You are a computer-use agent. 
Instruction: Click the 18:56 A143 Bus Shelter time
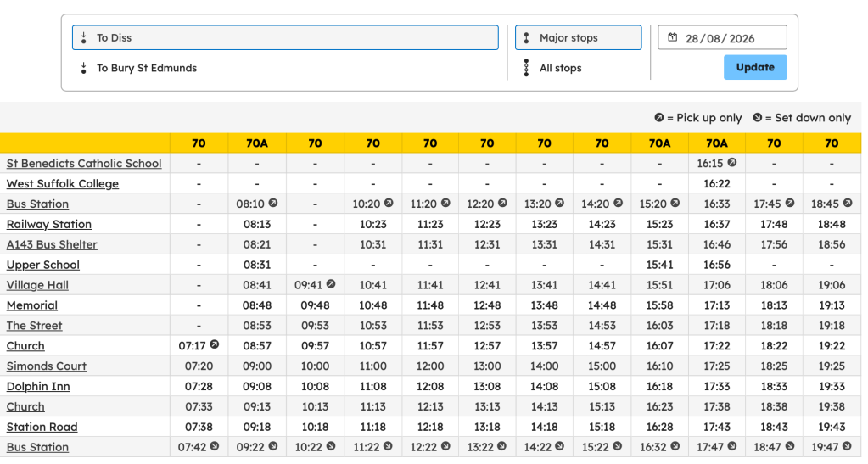click(x=832, y=245)
